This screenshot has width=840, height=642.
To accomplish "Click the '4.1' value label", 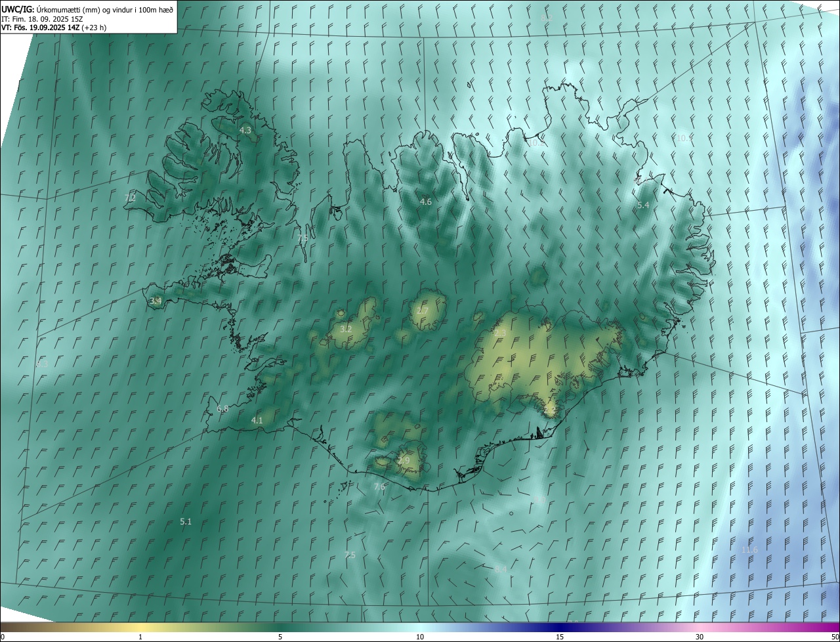I will pyautogui.click(x=257, y=420).
